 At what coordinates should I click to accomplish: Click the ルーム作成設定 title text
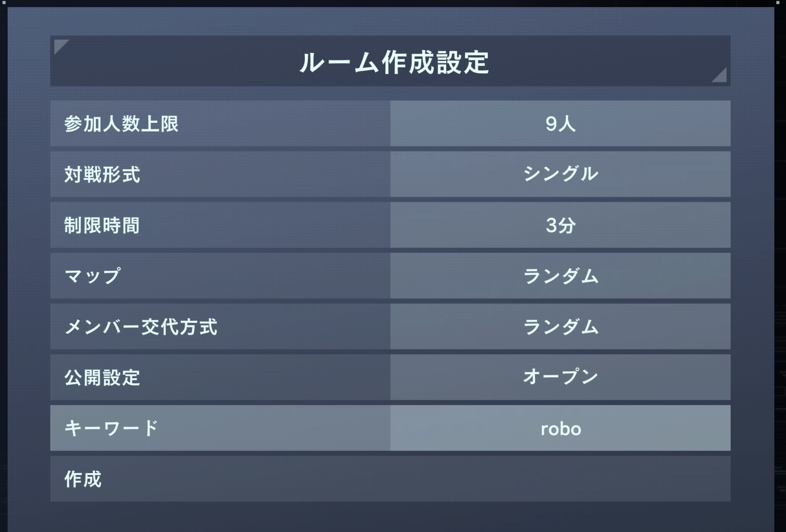point(394,62)
